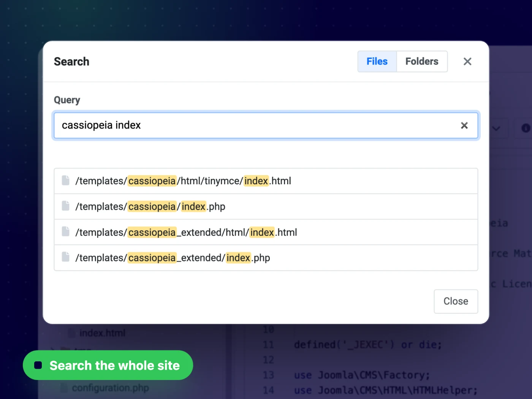This screenshot has height=399, width=532.
Task: Click code line 'use Joomla\CMS\HTML\HTMLHelper;' in editor
Action: pos(386,390)
